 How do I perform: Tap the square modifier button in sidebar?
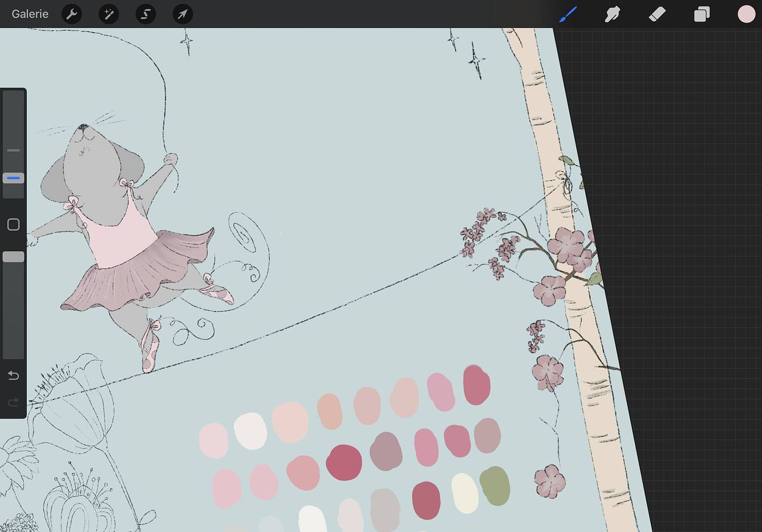[13, 224]
